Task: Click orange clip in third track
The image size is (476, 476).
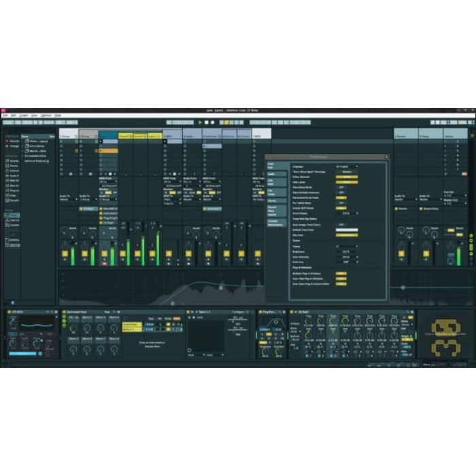Action: point(108,150)
